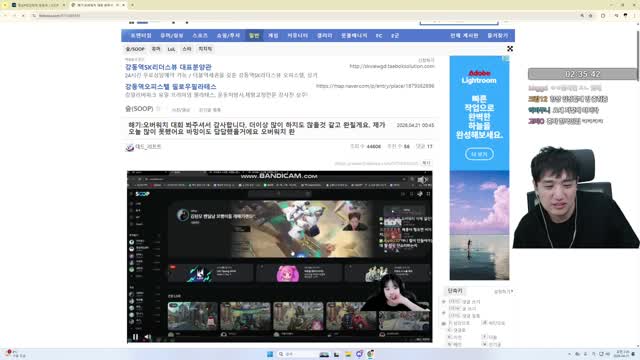
Task: Show hidden icons with the tray chevron
Action: [569, 354]
